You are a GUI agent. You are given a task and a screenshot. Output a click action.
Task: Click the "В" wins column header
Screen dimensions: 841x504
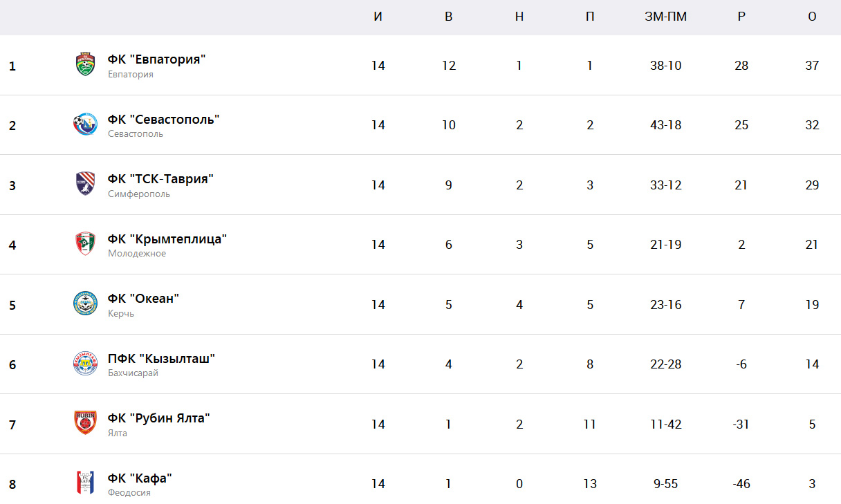click(448, 17)
